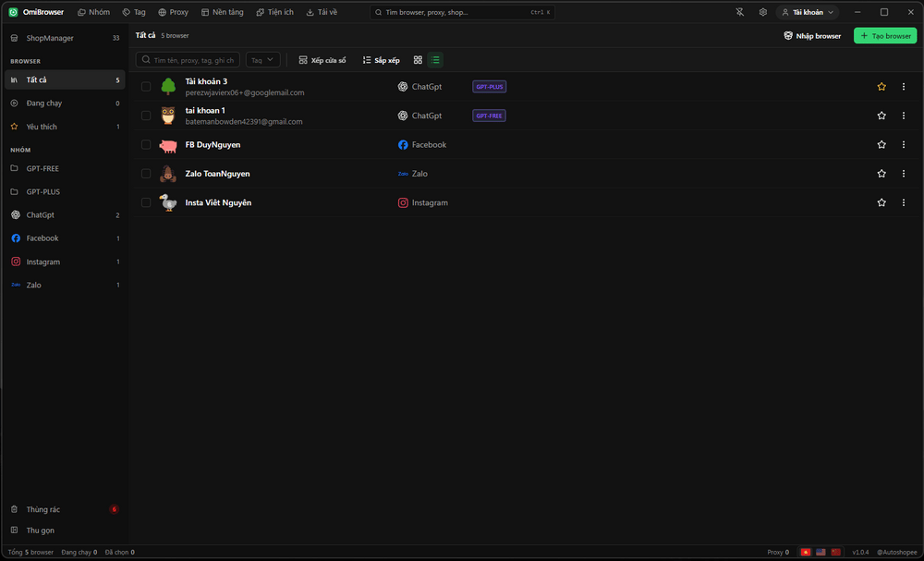Open more options for FB DuyNguyen
The height and width of the screenshot is (561, 924).
[x=904, y=144]
